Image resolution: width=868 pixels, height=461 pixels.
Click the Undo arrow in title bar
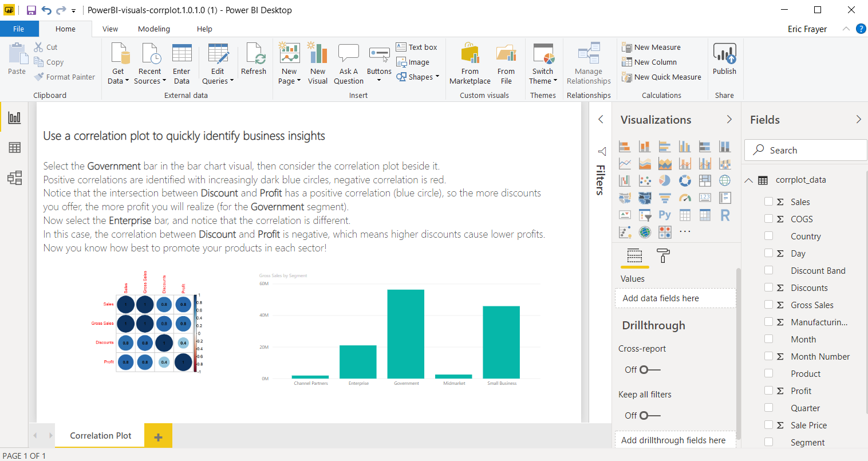point(46,10)
